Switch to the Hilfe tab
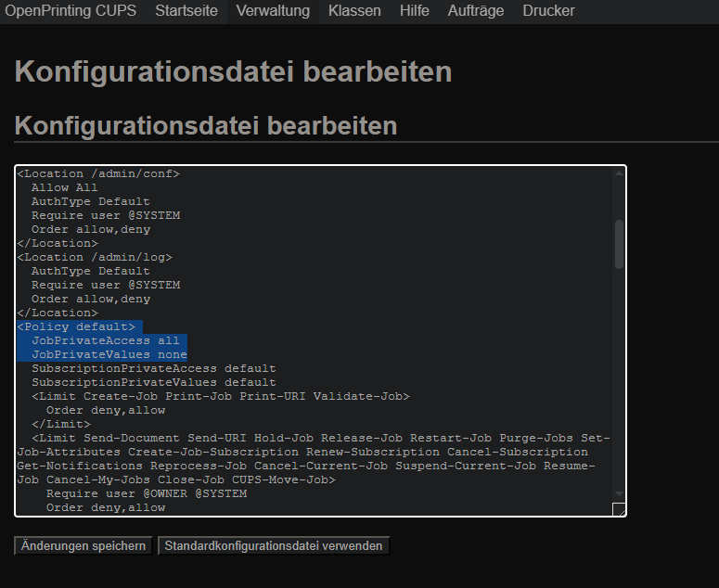This screenshot has height=588, width=719. coord(414,11)
